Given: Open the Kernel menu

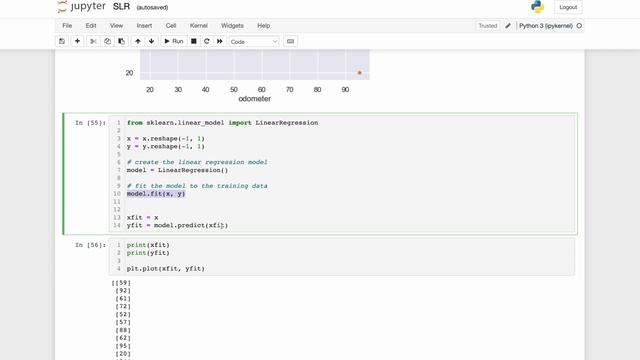Looking at the screenshot, I should coord(199,26).
